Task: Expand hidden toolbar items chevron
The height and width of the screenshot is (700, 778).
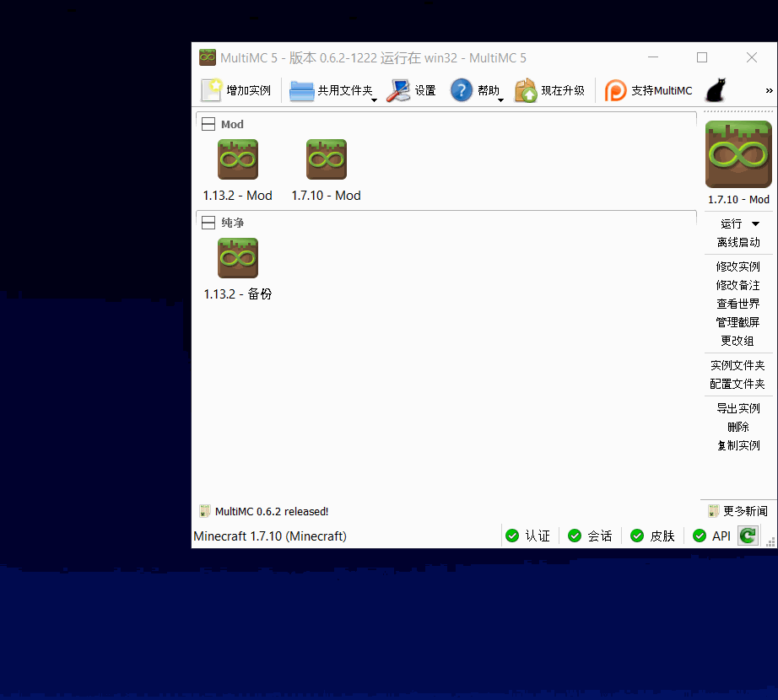Action: click(769, 91)
